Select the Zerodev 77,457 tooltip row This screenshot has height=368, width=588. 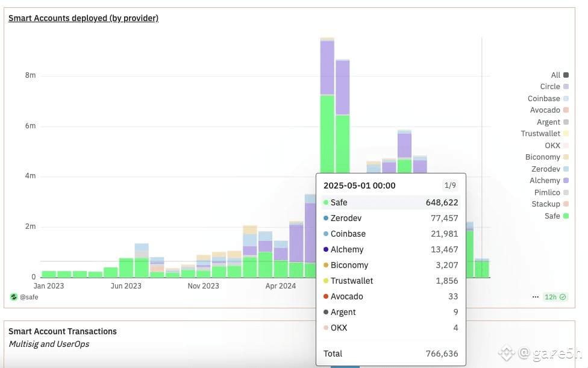pyautogui.click(x=391, y=218)
